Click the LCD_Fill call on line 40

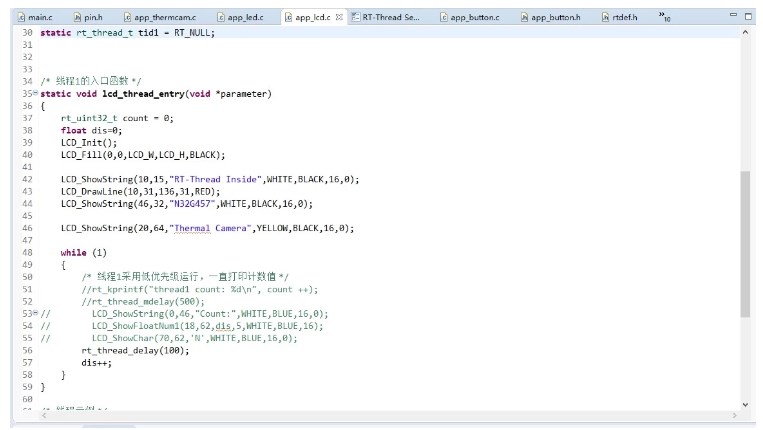point(143,155)
